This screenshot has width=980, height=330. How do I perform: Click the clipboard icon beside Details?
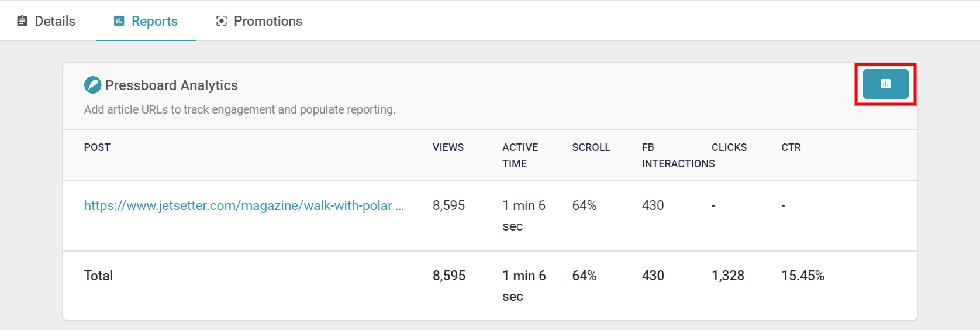pos(22,21)
